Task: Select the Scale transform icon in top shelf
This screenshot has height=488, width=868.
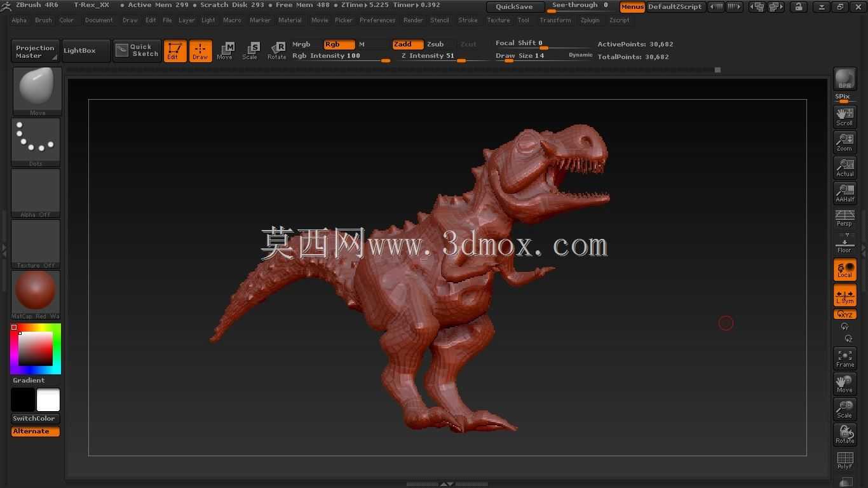Action: [250, 51]
